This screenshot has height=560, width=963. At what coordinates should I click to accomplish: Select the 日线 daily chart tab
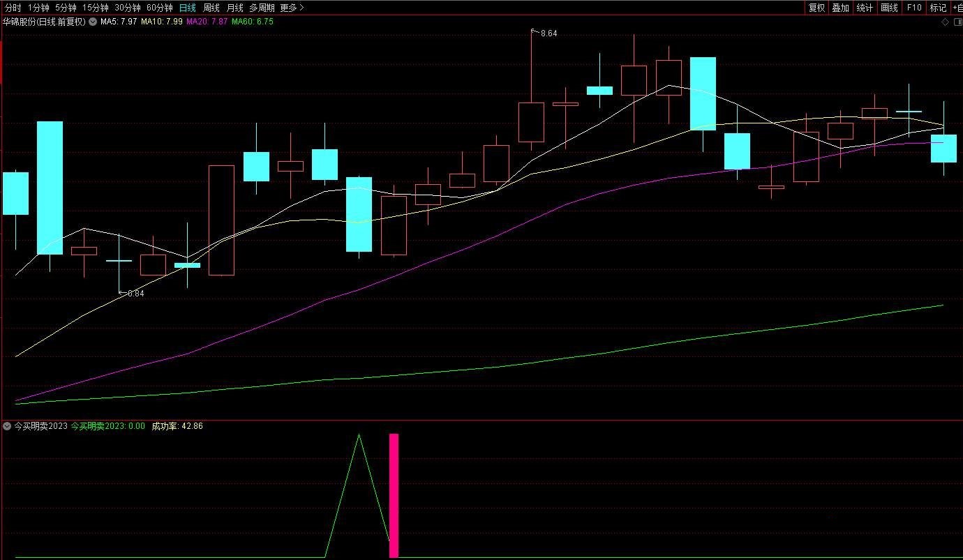point(187,8)
